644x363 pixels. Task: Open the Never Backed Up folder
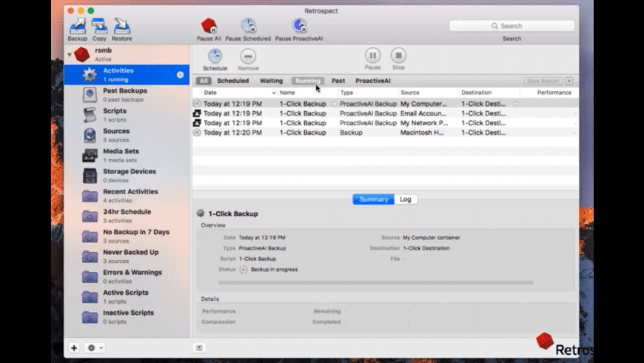(x=127, y=256)
